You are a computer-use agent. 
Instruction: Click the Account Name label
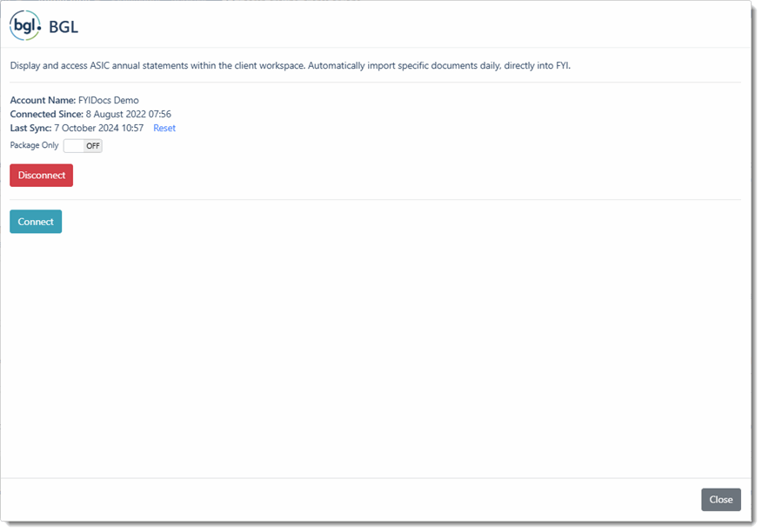[x=43, y=101]
